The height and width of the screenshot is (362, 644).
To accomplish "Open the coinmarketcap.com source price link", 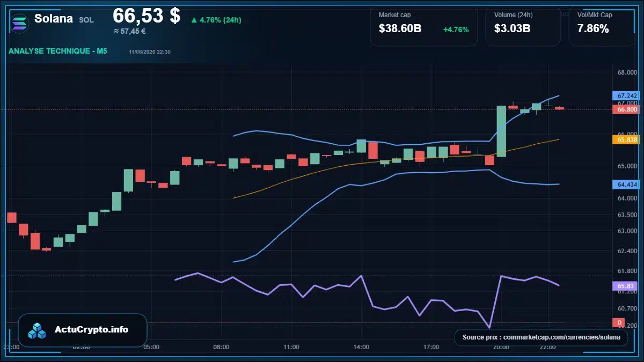I will [541, 337].
